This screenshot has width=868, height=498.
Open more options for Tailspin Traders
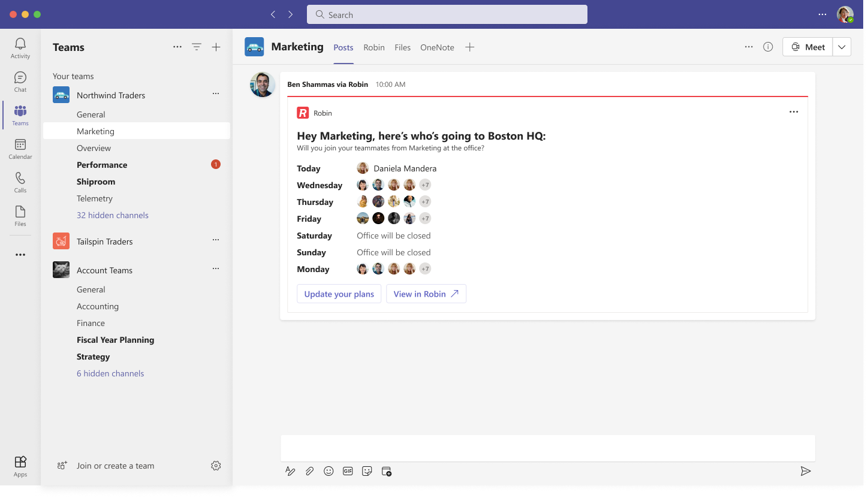click(x=216, y=240)
